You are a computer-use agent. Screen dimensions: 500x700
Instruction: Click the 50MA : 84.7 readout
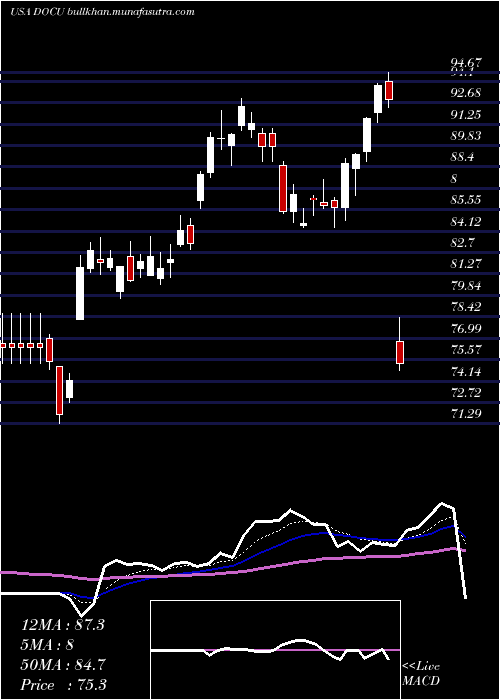tap(63, 665)
